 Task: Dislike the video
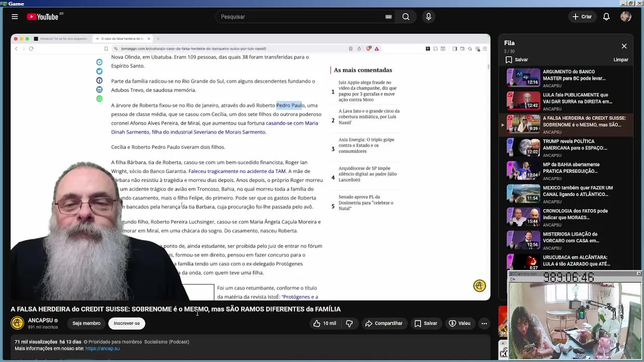pyautogui.click(x=349, y=323)
